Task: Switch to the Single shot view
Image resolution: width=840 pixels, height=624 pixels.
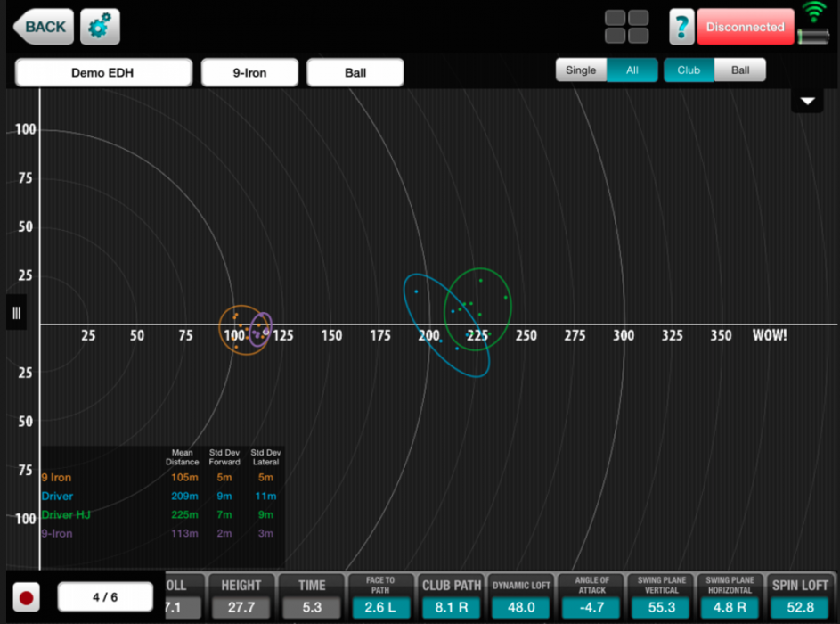Action: point(582,70)
